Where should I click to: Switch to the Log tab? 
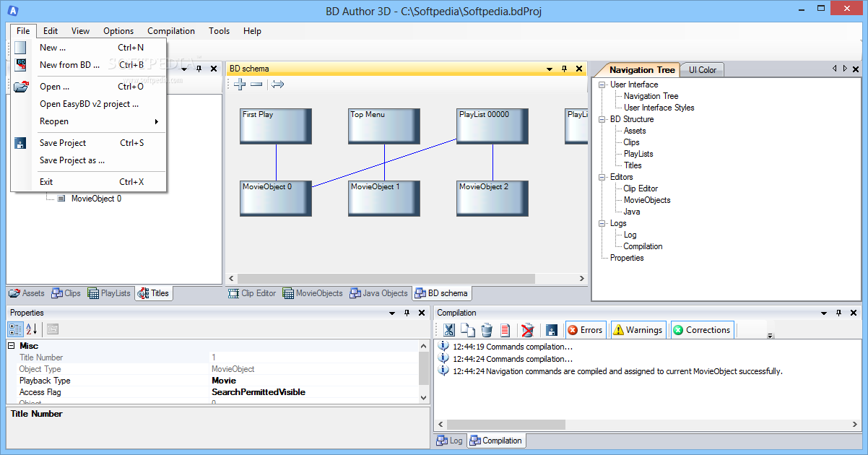[x=450, y=441]
